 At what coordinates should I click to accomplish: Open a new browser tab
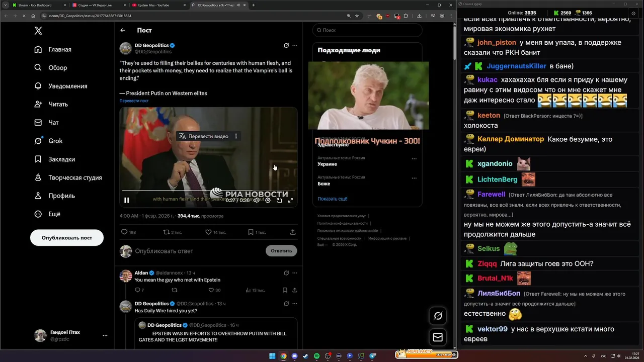pos(254,5)
